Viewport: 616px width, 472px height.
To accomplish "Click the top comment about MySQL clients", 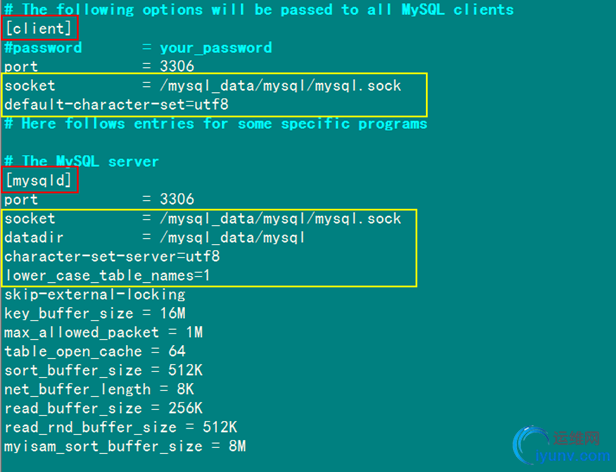I will coord(259,9).
